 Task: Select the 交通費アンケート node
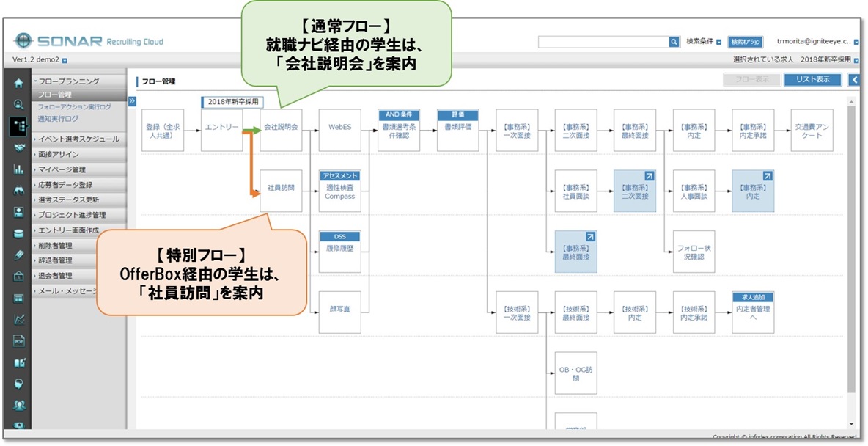coord(812,130)
